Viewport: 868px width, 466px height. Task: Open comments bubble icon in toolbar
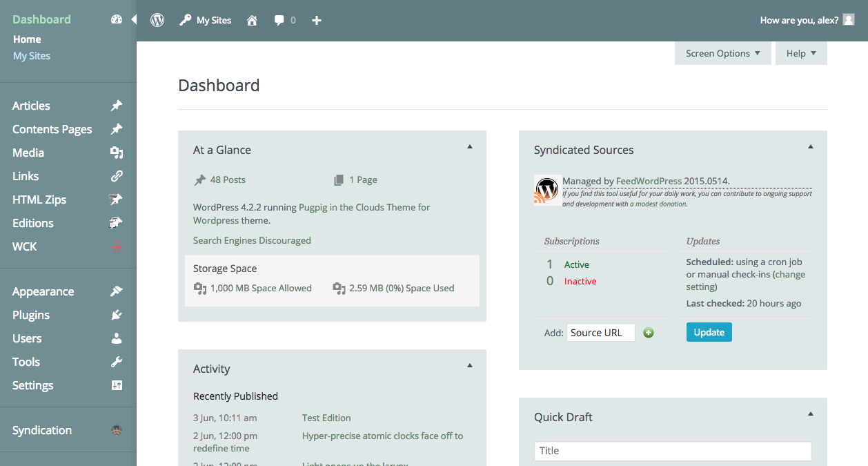279,20
